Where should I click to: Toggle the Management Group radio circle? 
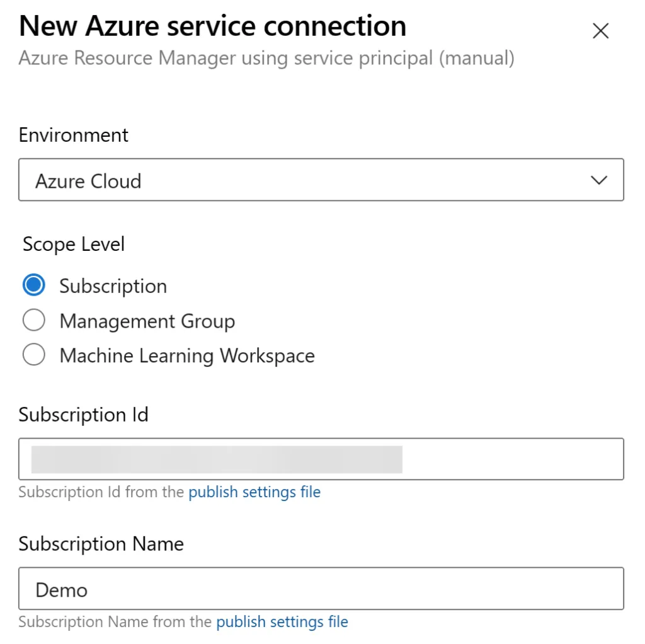point(33,320)
